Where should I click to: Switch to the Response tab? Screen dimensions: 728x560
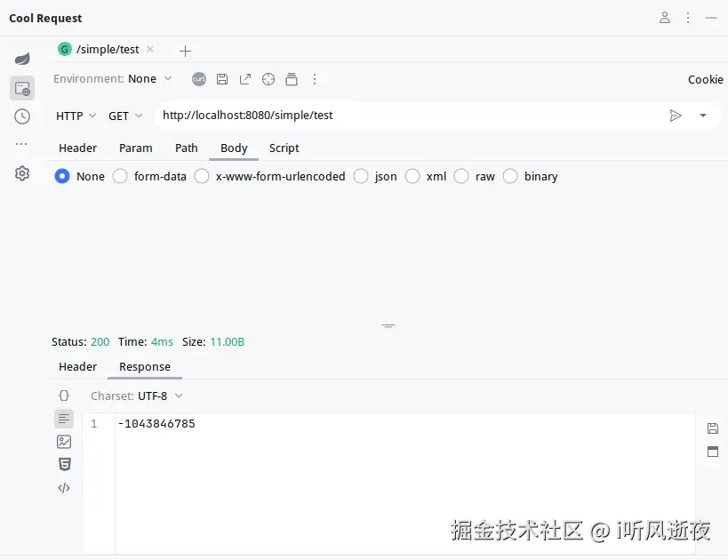click(145, 367)
